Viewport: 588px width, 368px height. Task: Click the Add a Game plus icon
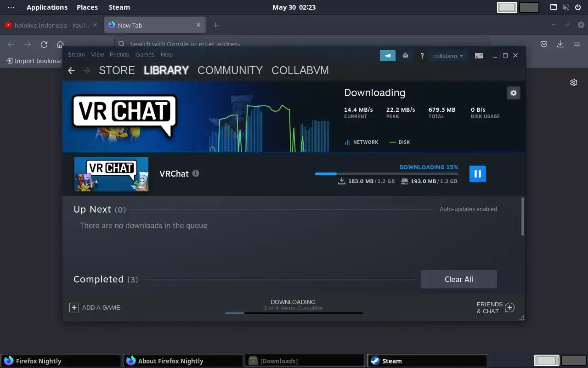74,307
